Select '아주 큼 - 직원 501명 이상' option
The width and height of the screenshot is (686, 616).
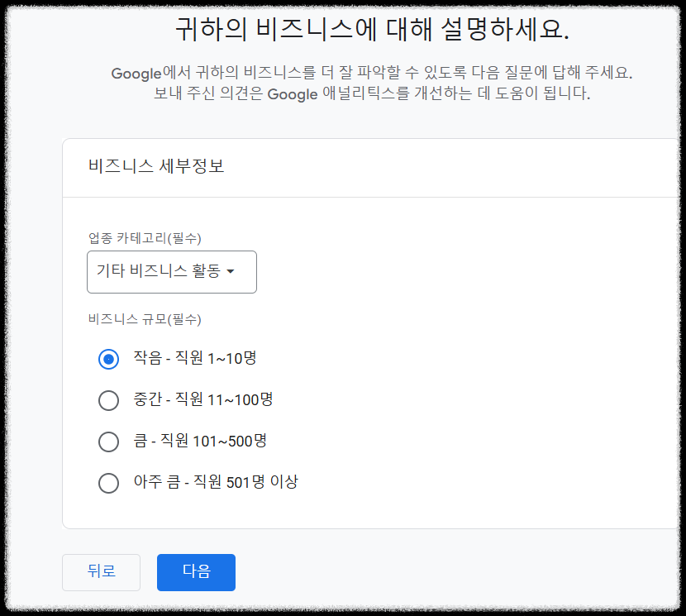point(108,483)
